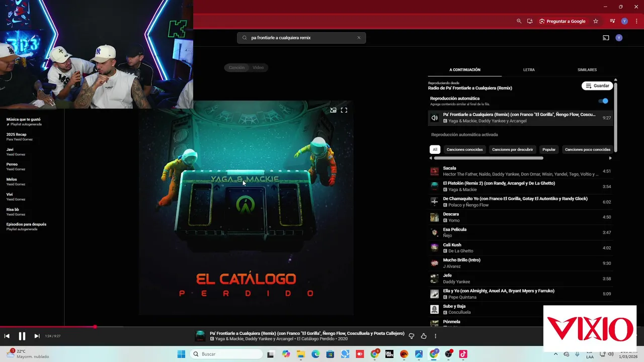Open Chrome zoom magnifier in address bar
This screenshot has width=644, height=362.
tap(519, 21)
